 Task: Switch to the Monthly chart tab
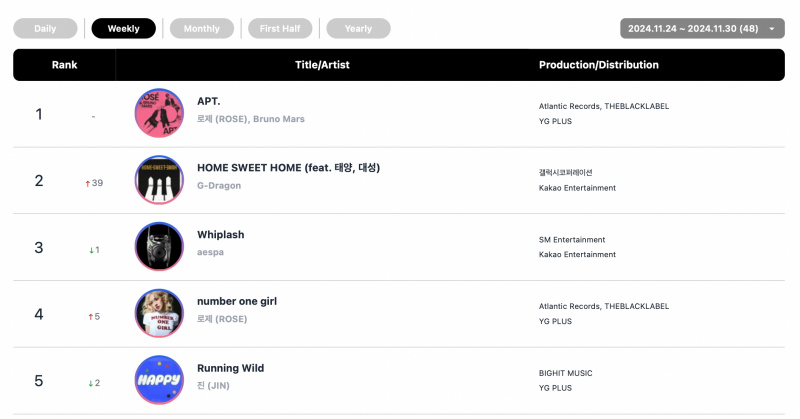tap(202, 29)
